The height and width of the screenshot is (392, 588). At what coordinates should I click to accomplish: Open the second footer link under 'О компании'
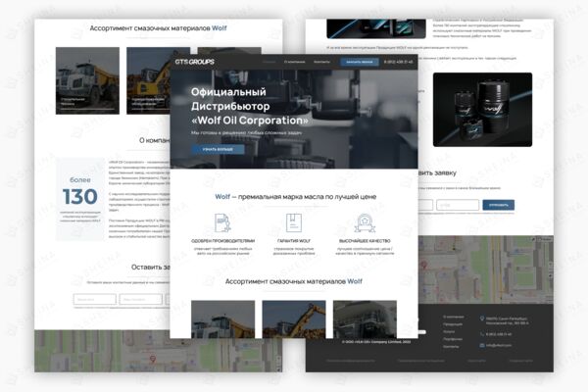[x=453, y=324]
